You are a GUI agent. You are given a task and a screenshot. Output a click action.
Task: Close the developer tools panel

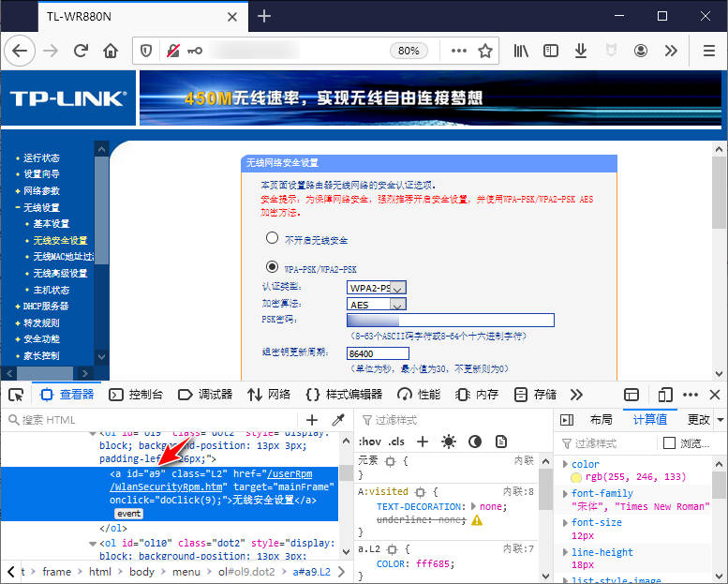(715, 395)
